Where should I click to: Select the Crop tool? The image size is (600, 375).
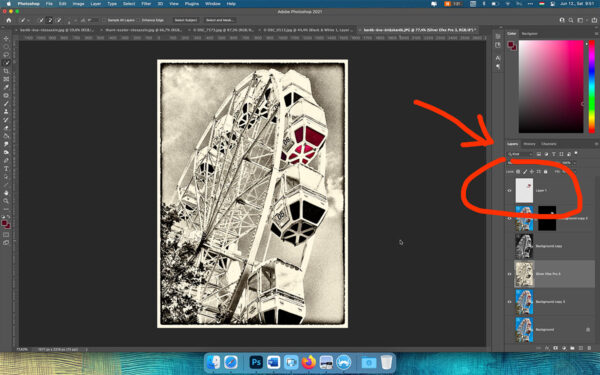coord(6,71)
